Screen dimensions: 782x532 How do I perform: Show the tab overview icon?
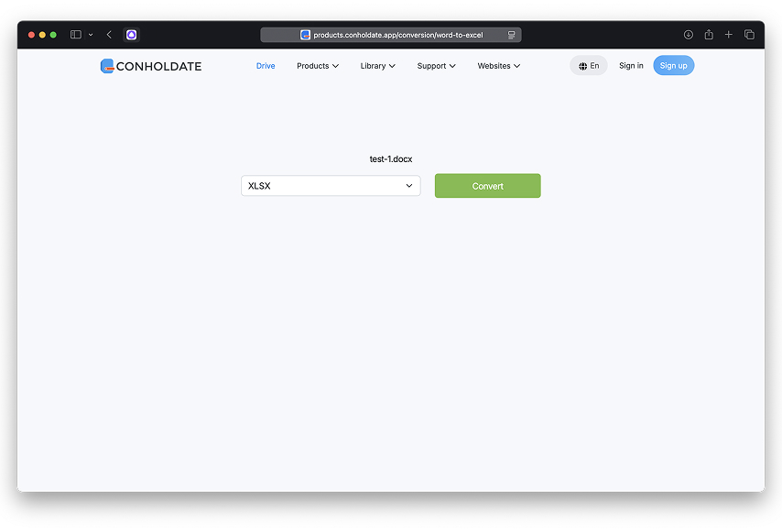tap(749, 35)
